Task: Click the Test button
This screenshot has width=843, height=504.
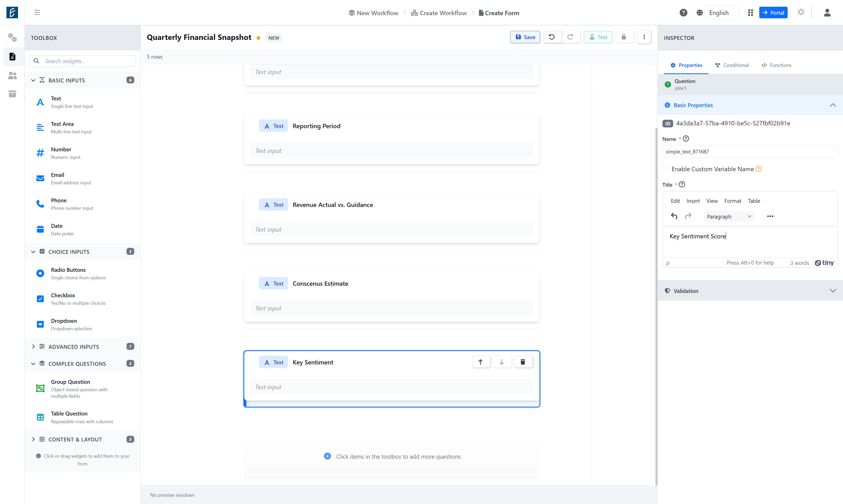Action: [598, 37]
